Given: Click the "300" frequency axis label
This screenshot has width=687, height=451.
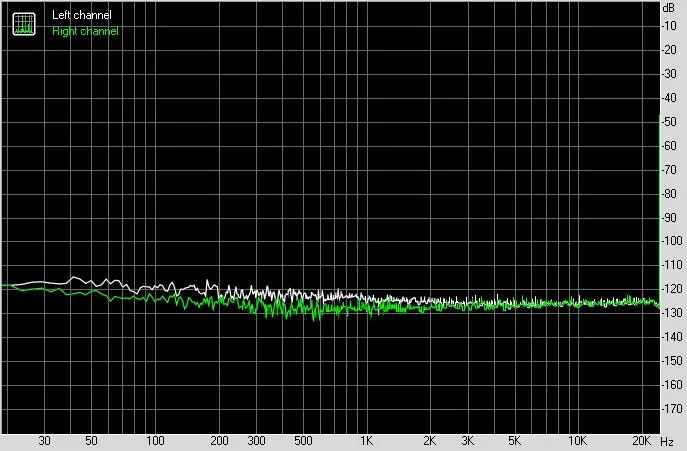Looking at the screenshot, I should 256,441.
